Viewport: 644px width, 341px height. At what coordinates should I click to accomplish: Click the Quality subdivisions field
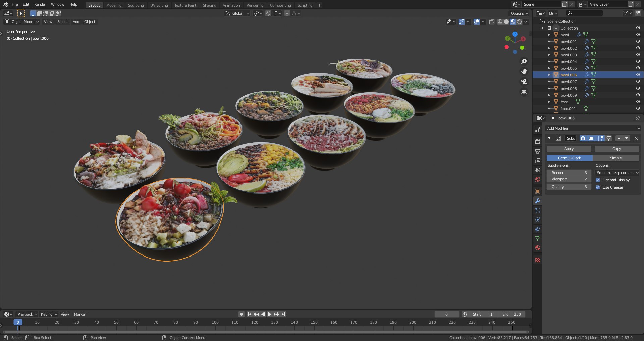click(x=569, y=187)
